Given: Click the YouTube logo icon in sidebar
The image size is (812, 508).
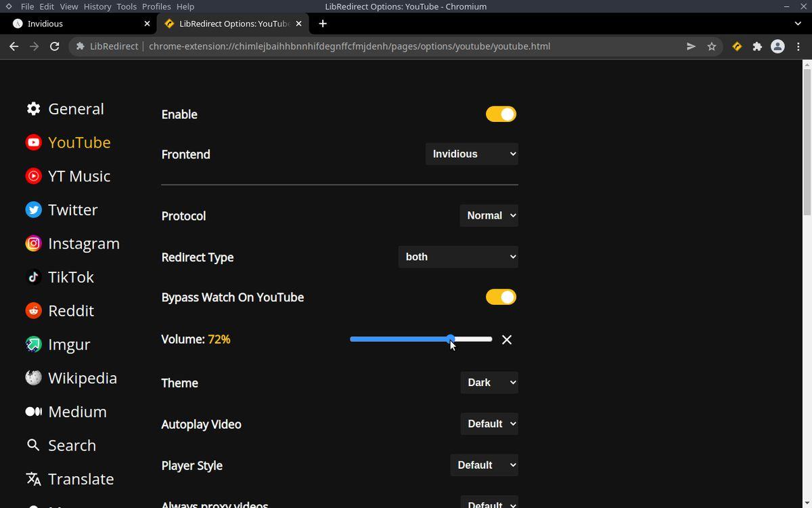Looking at the screenshot, I should point(33,142).
